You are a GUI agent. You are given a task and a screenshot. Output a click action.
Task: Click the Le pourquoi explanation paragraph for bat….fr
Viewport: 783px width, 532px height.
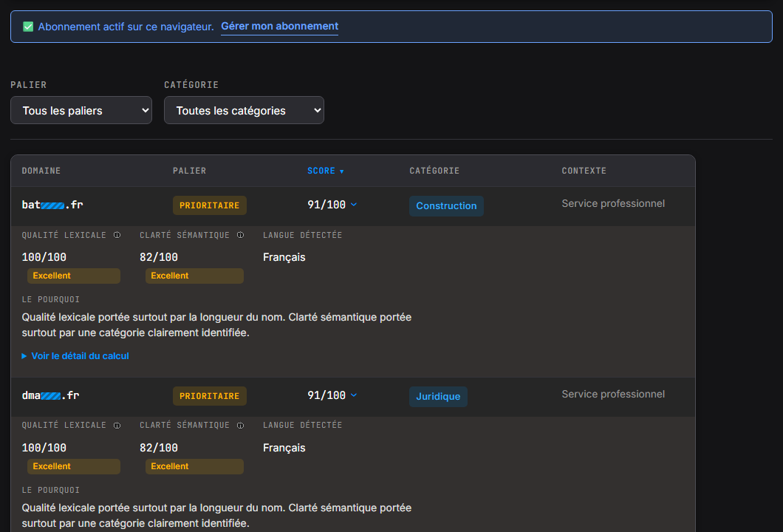coord(216,325)
